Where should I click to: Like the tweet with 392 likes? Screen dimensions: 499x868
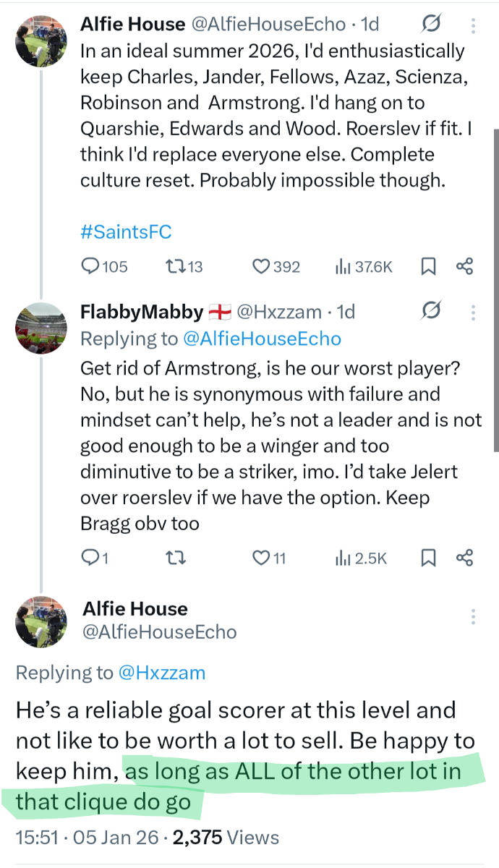tap(261, 267)
